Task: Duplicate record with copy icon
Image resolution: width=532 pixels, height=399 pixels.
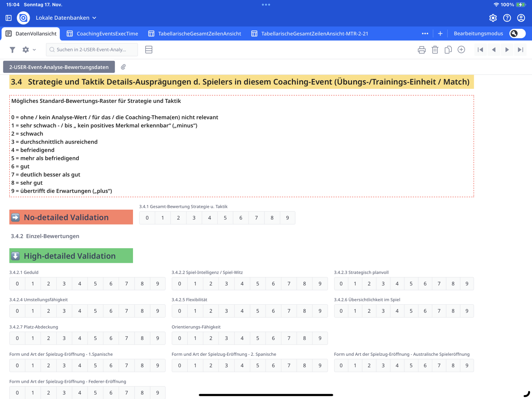Action: (x=448, y=50)
